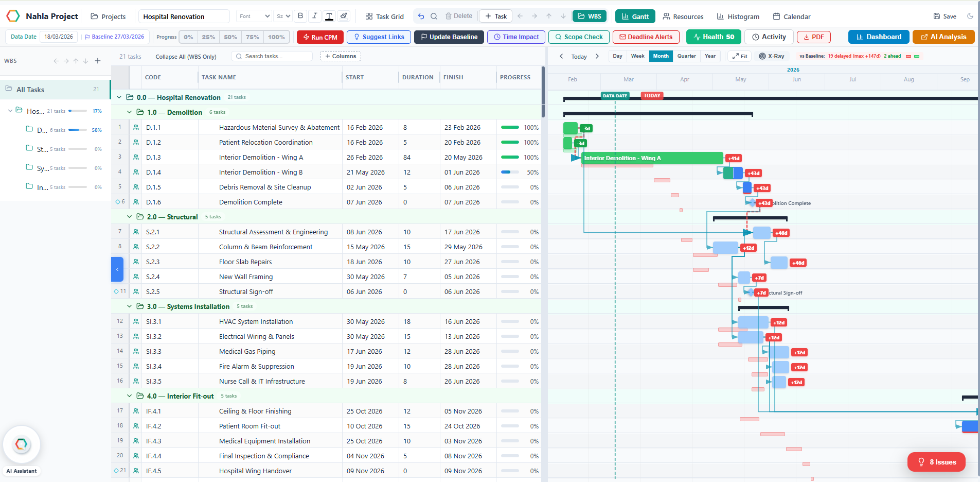Screen dimensions: 980x482
Task: Set progress to 100%
Action: pos(276,37)
